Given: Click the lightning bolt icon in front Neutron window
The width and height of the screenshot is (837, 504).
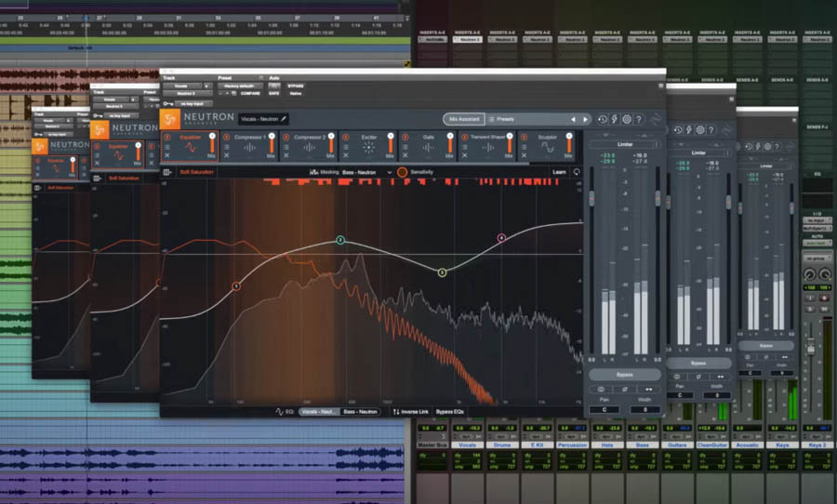Looking at the screenshot, I should click(x=615, y=119).
